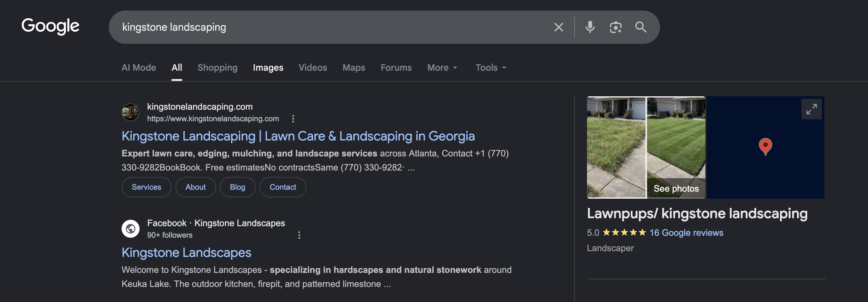Open the Services sitelink chip

coord(147,187)
